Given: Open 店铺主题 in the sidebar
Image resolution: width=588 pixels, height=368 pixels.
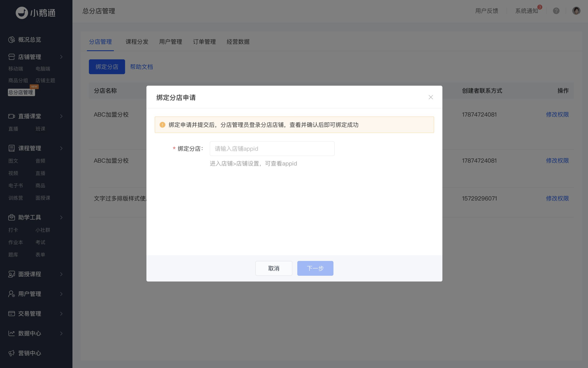Looking at the screenshot, I should coord(45,80).
